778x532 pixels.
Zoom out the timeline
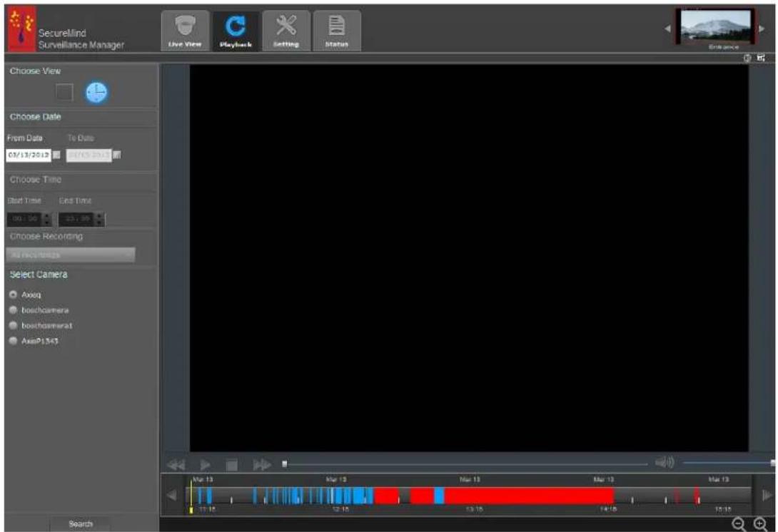coord(739,523)
